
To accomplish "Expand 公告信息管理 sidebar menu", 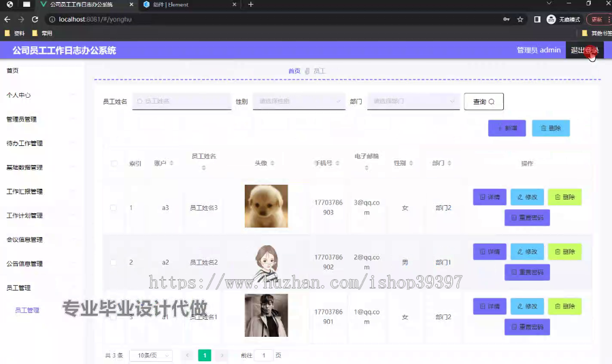I will pyautogui.click(x=41, y=264).
